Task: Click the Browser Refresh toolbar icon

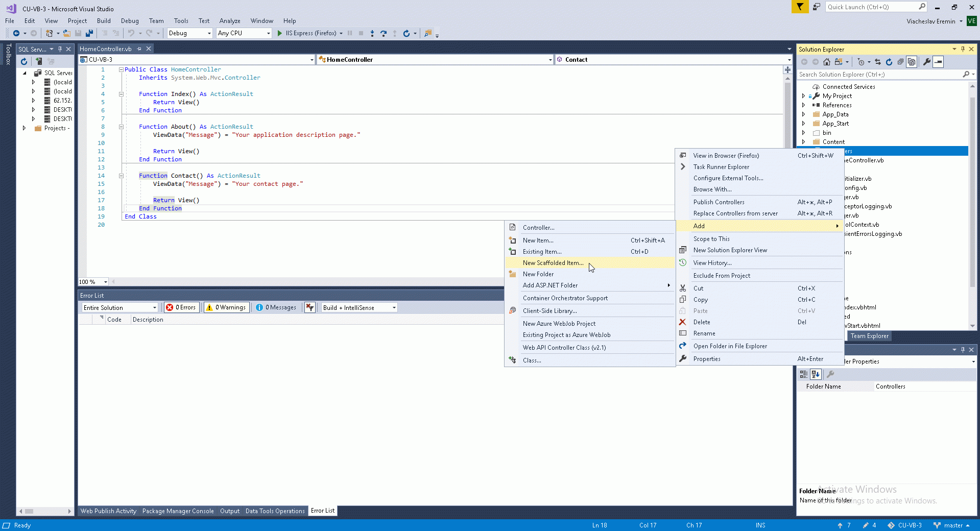Action: (x=407, y=33)
